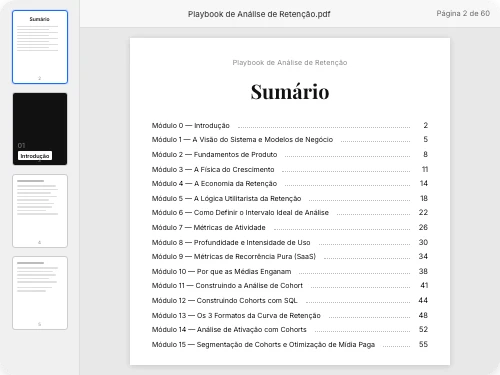Click page number 52 for Módulo 14
The width and height of the screenshot is (500, 375).
[423, 329]
